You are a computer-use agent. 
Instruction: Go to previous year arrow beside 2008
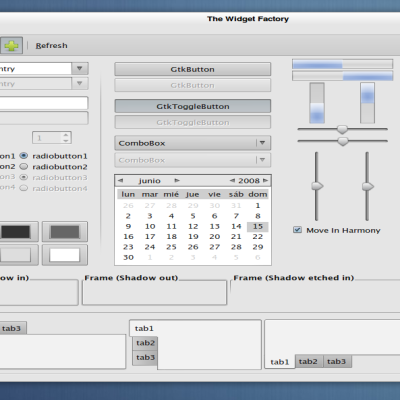point(232,181)
